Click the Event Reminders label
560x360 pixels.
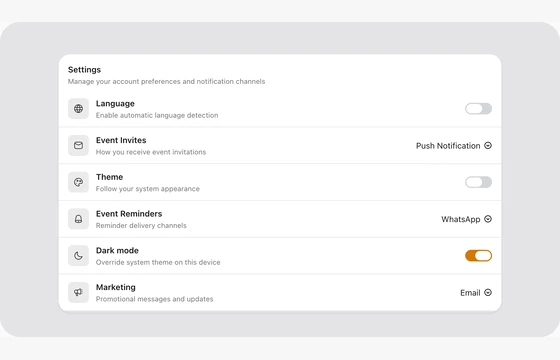coord(129,214)
